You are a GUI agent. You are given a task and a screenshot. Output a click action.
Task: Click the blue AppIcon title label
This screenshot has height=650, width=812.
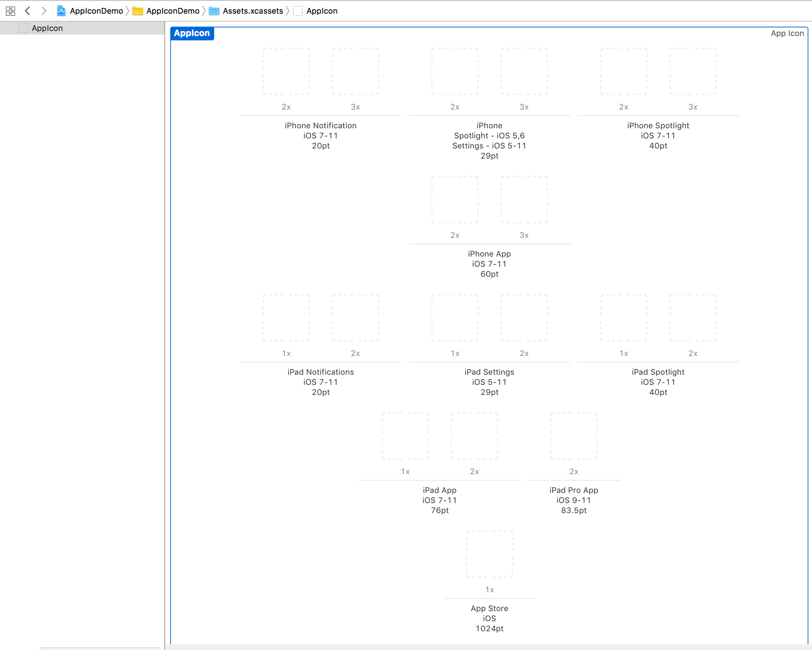point(192,33)
